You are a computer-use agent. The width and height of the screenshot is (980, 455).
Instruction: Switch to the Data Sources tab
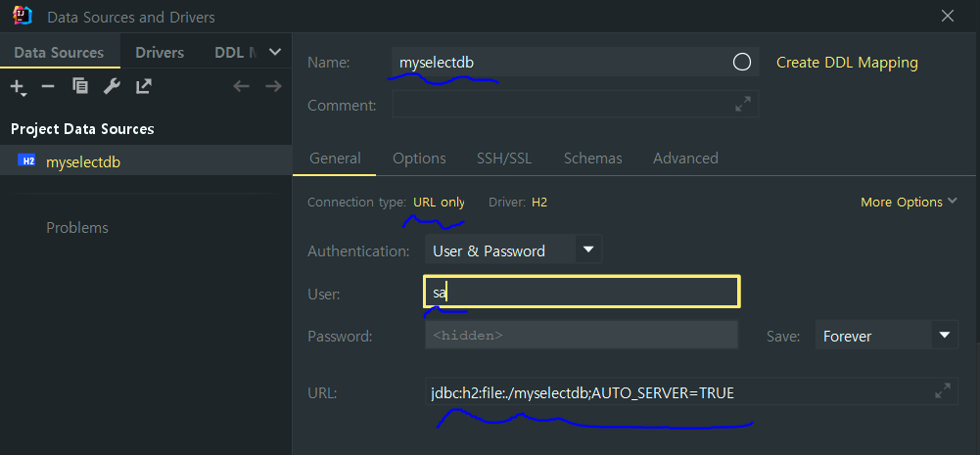point(59,53)
